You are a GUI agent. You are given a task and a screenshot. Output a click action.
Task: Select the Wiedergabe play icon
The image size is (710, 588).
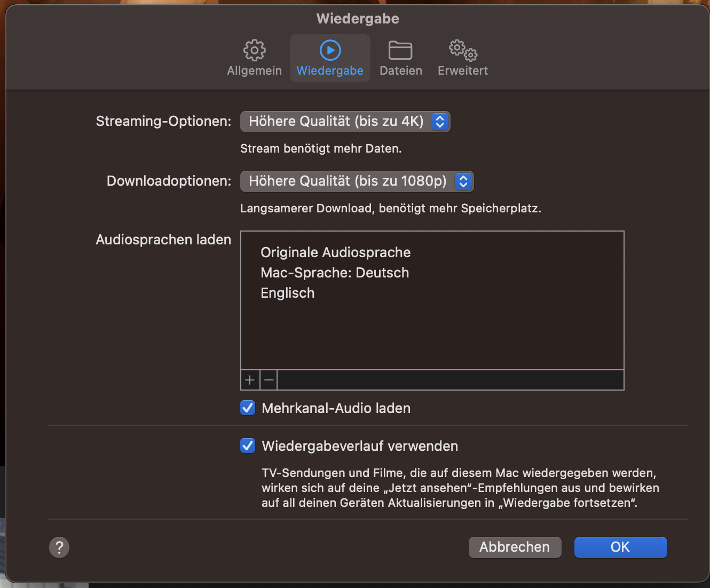[x=330, y=50]
